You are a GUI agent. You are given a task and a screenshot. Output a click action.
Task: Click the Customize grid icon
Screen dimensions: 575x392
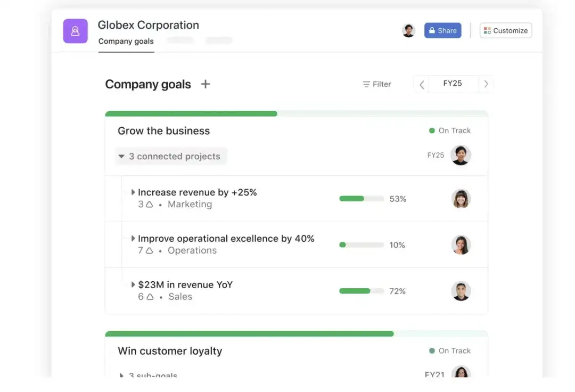488,30
